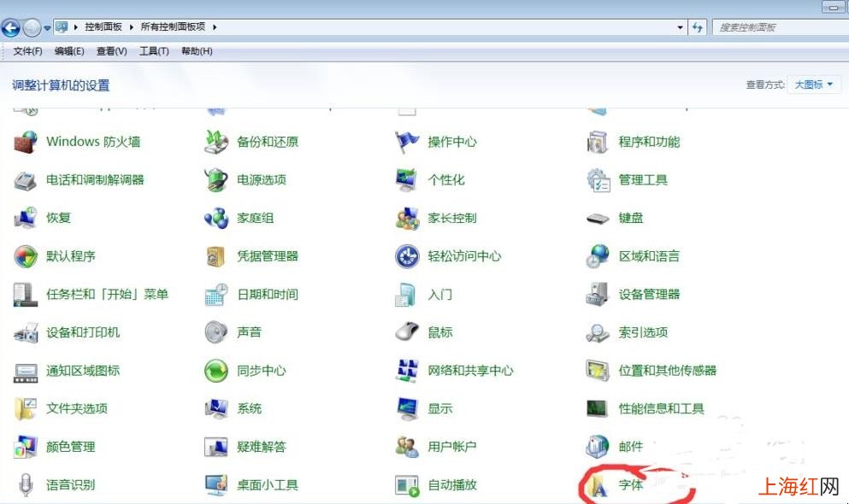Click the 电话和调制解调器 icon

[x=26, y=180]
